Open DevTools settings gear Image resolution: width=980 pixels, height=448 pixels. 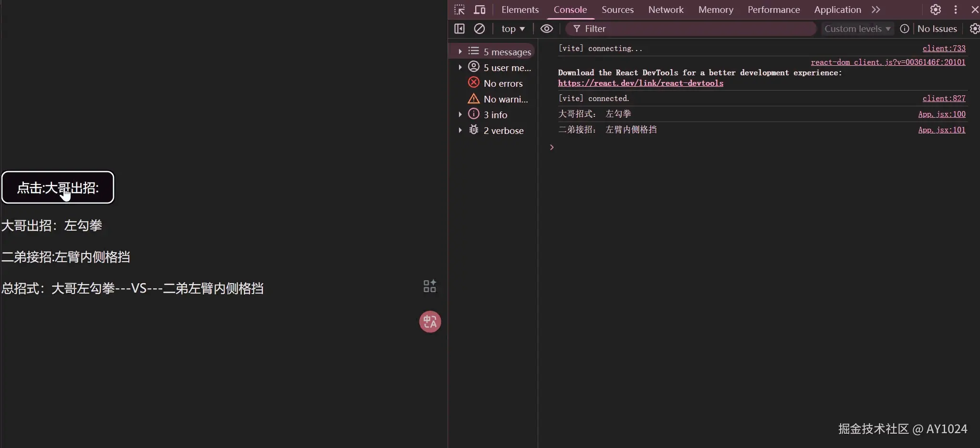click(x=936, y=10)
